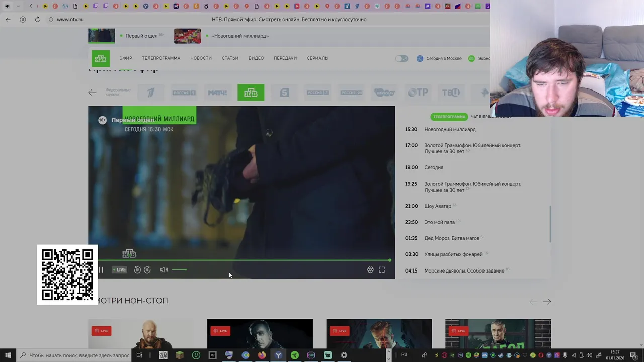Click the RU language indicator in the taskbar

tap(404, 355)
